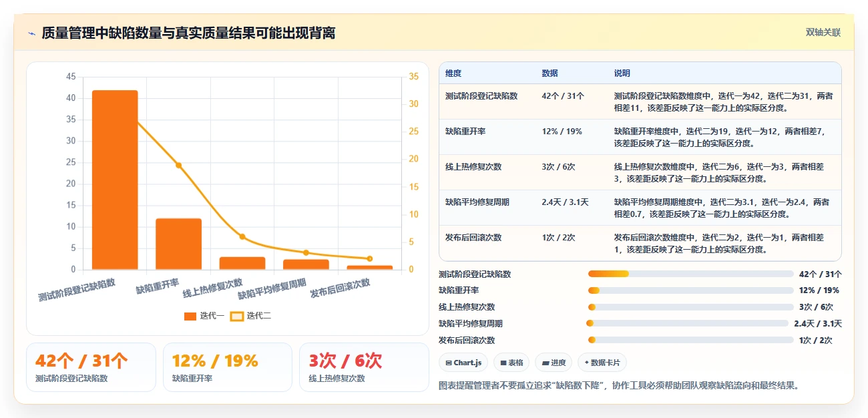Click the 双轴关联 tag
Image resolution: width=868 pixels, height=418 pixels.
tap(823, 32)
